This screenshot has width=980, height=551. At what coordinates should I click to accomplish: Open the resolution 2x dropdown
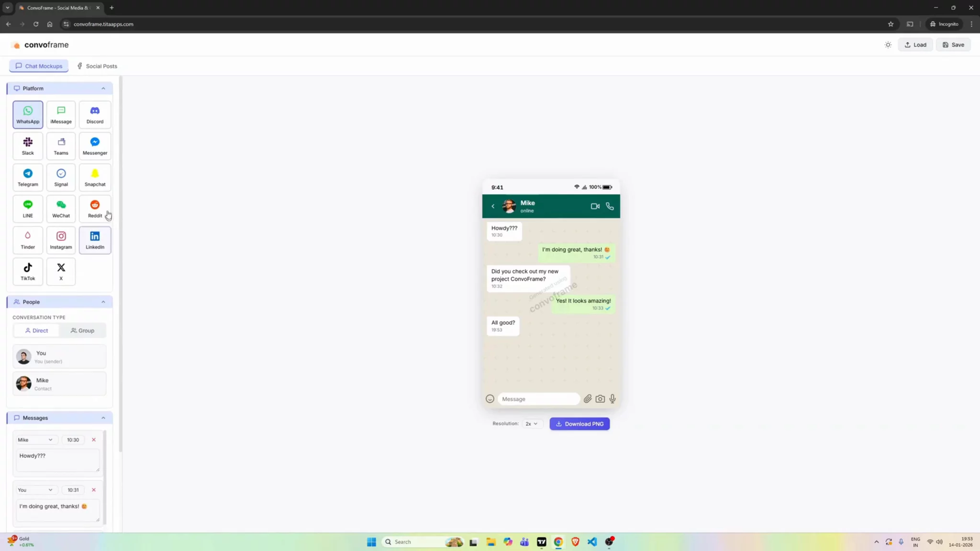click(x=531, y=423)
